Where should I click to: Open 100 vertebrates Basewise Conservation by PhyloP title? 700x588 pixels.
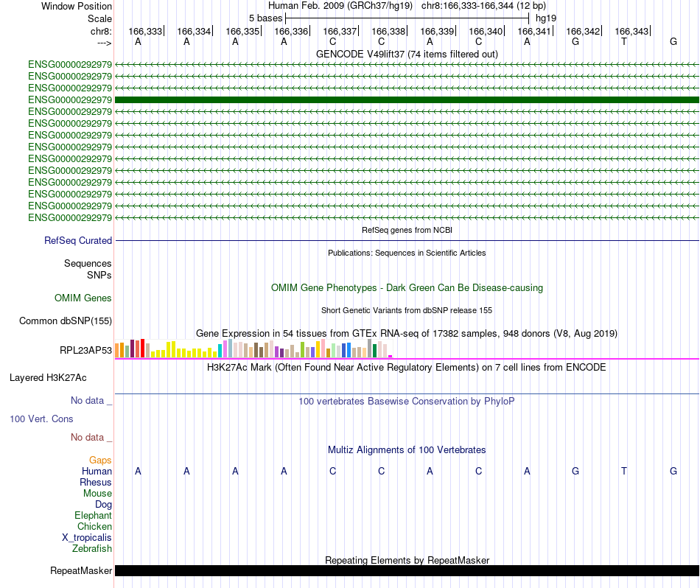[407, 402]
